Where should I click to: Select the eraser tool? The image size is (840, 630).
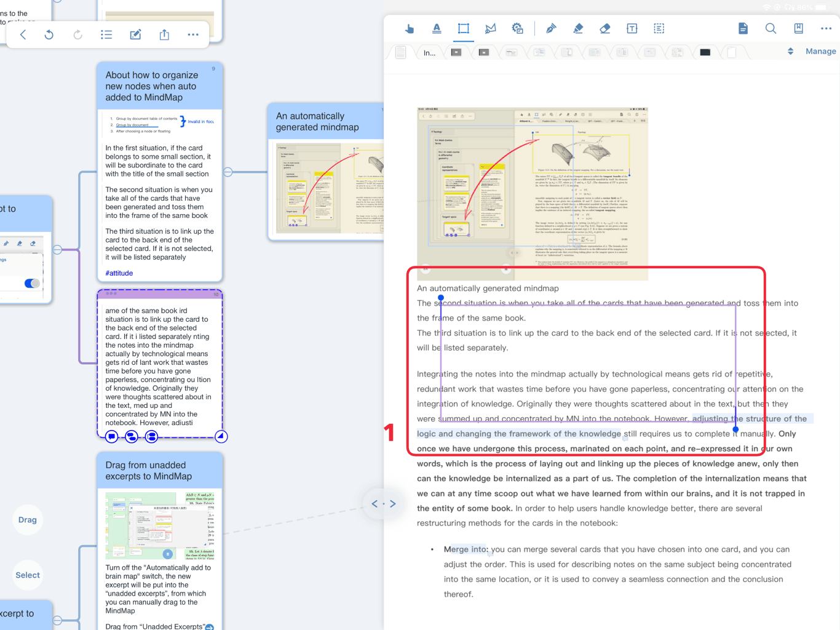pos(605,28)
